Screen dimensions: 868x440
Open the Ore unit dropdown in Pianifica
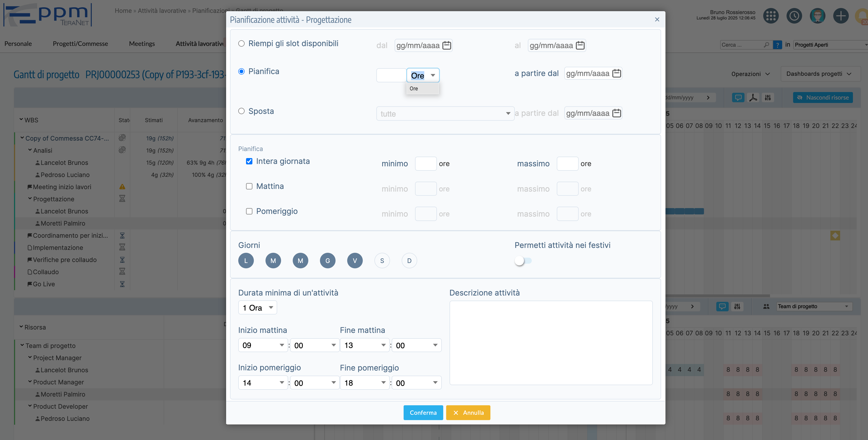pyautogui.click(x=423, y=75)
